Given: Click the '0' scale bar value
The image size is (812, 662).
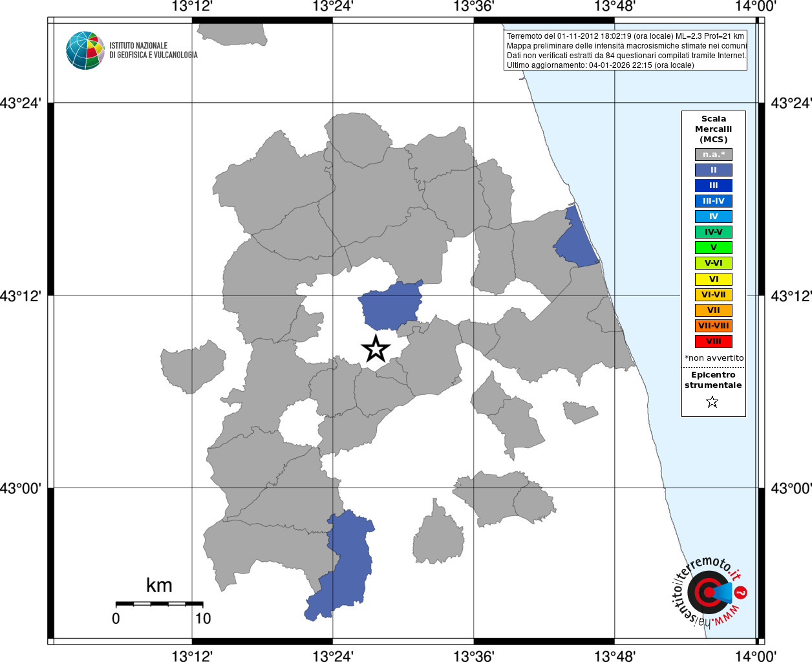Looking at the screenshot, I should pos(116,619).
